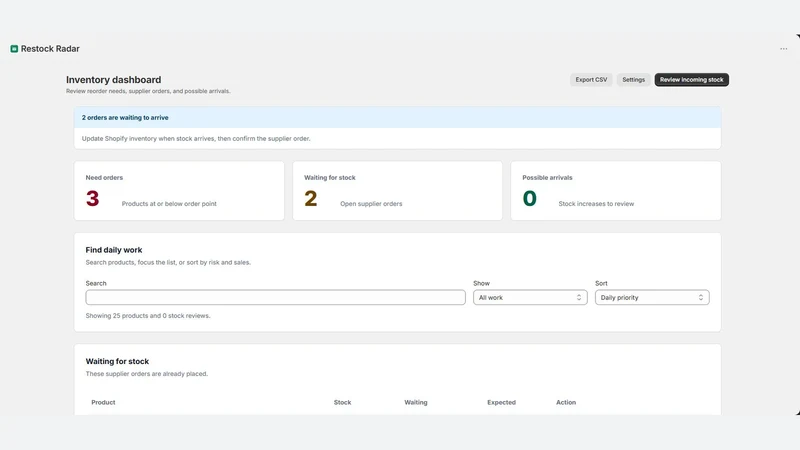Click the Restock Radar app icon

pyautogui.click(x=14, y=49)
